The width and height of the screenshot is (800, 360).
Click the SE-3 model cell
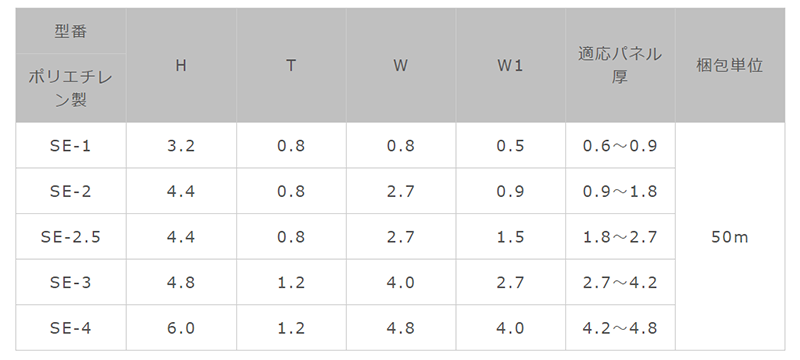(x=71, y=282)
